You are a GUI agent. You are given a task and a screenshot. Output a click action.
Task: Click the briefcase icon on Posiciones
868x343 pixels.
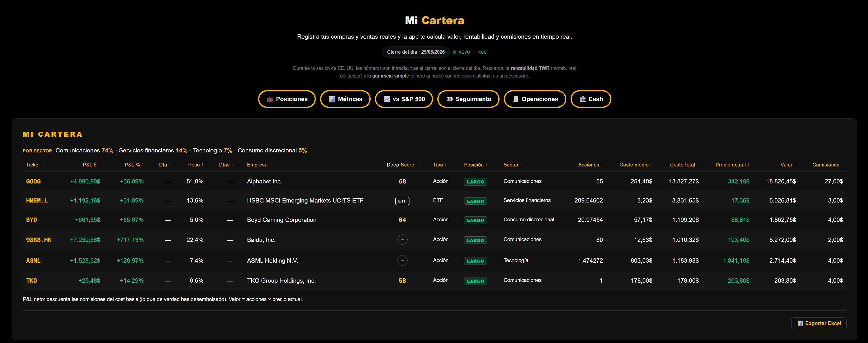(270, 99)
